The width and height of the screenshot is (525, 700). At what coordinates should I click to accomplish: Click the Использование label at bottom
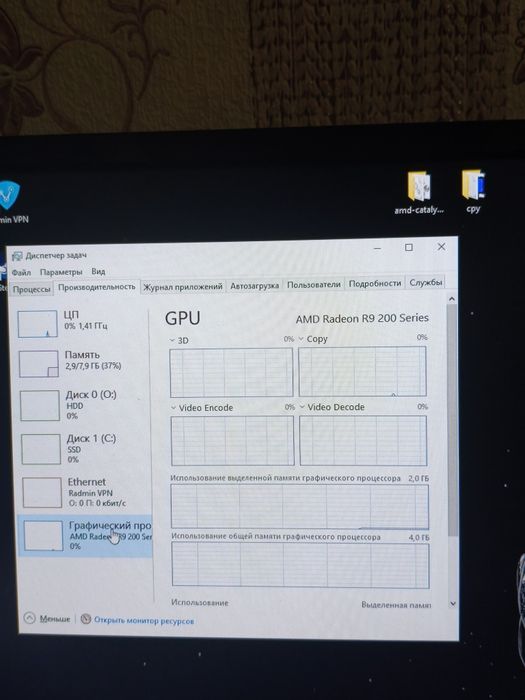click(200, 602)
